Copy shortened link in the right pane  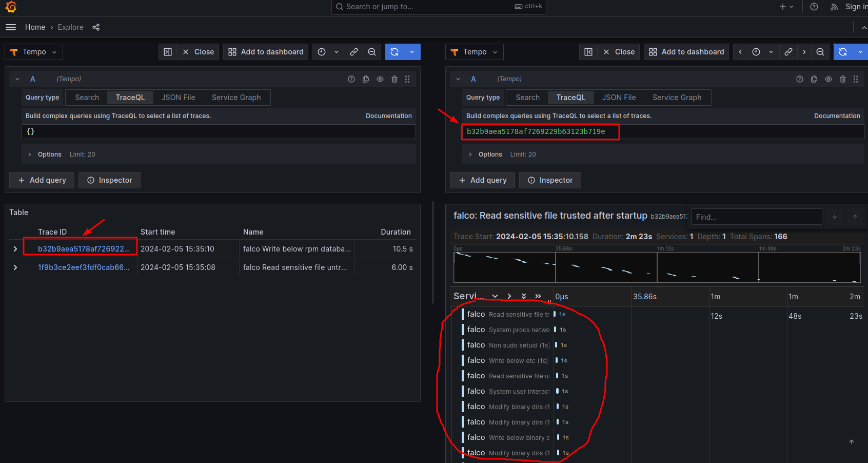coord(788,52)
